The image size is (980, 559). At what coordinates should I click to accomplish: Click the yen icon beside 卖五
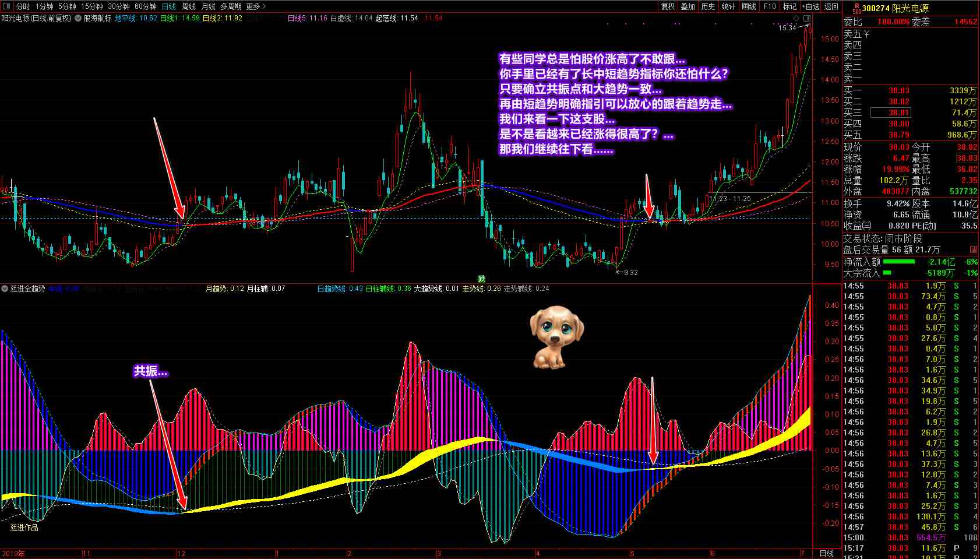[x=866, y=34]
